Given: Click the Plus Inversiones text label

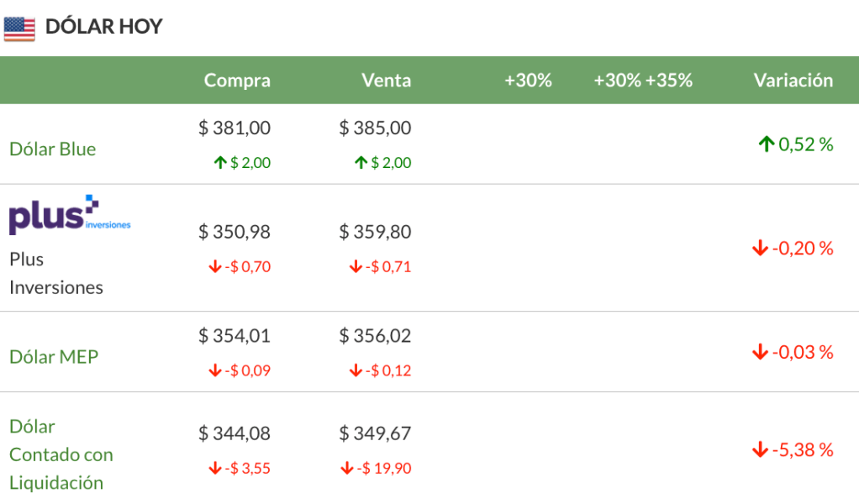Looking at the screenshot, I should (55, 273).
